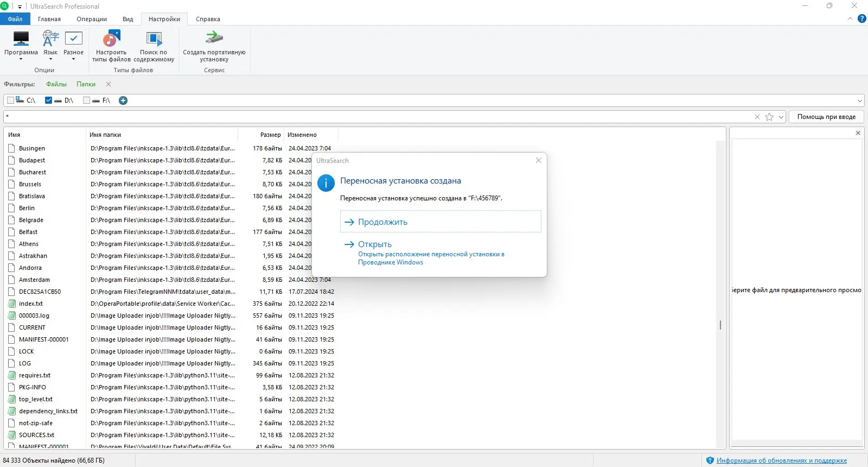Collapse the ribbon with chevron

[850, 18]
